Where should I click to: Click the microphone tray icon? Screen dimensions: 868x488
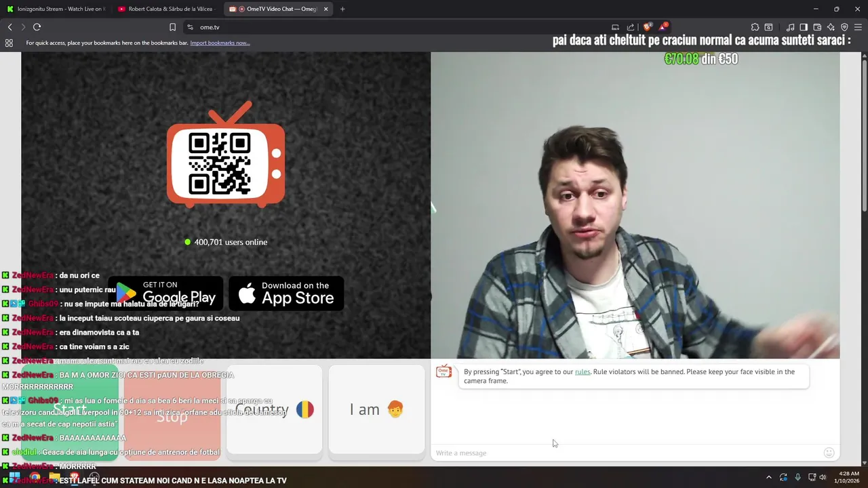pyautogui.click(x=797, y=477)
